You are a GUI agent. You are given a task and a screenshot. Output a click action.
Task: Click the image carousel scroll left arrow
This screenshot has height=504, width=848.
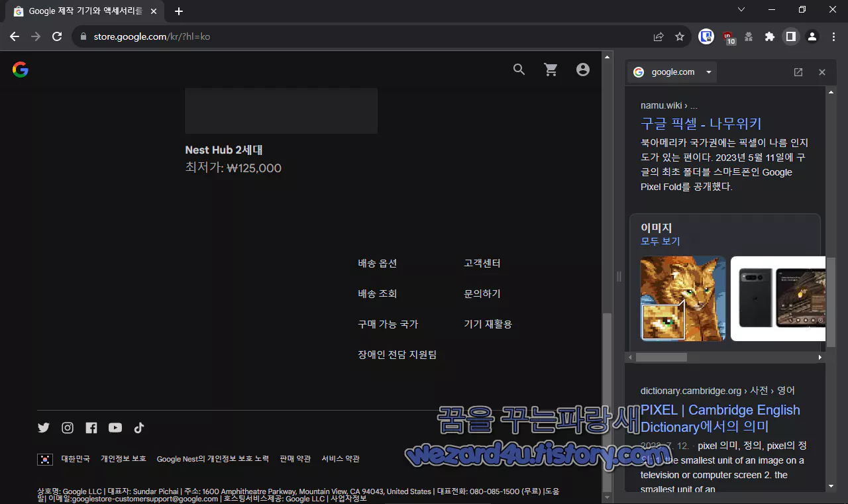(631, 358)
